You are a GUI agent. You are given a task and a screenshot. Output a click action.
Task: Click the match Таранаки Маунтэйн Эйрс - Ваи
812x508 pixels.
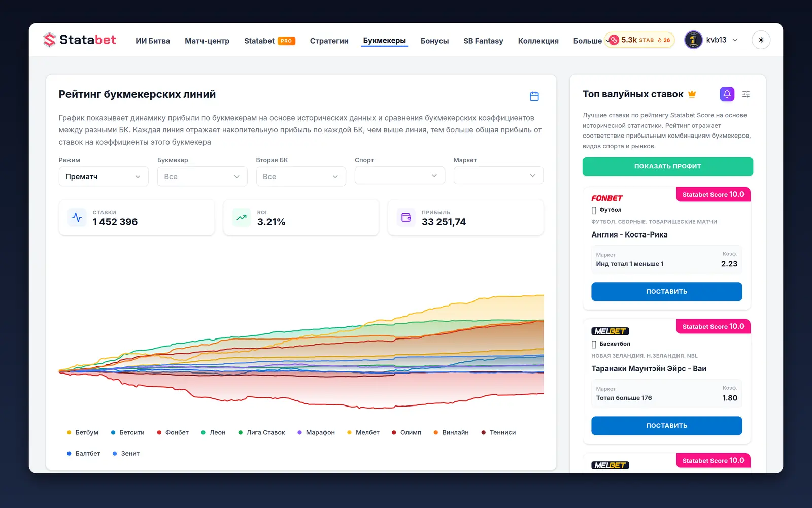click(x=649, y=369)
